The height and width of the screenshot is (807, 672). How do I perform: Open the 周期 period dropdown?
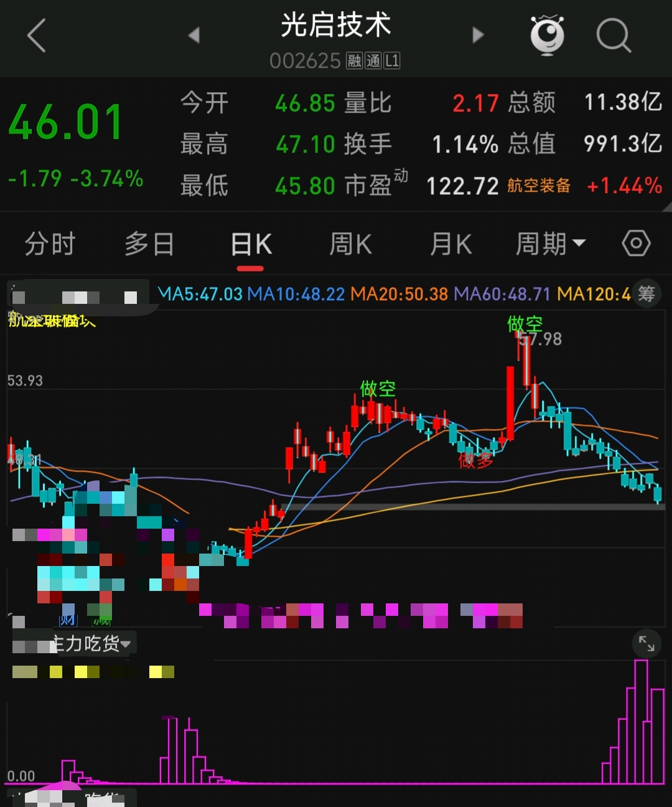[551, 244]
